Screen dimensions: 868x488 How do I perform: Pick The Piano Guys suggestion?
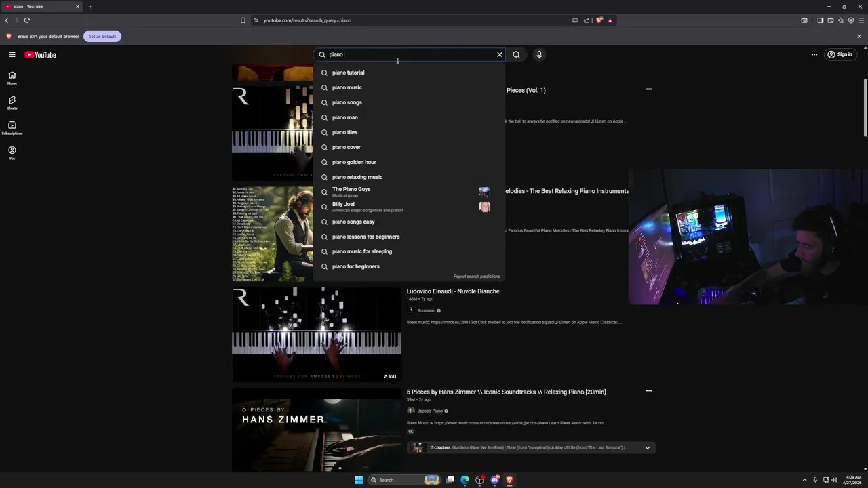pos(409,192)
